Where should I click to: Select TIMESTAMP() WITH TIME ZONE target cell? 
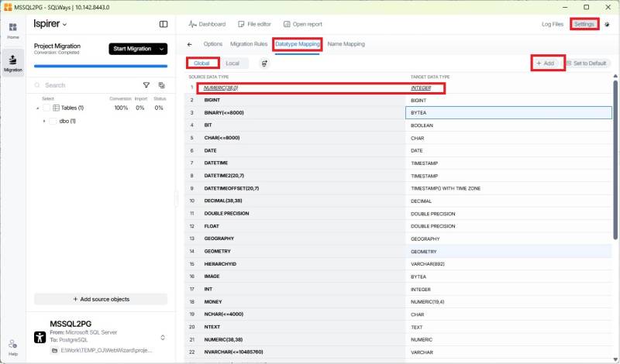pos(508,188)
